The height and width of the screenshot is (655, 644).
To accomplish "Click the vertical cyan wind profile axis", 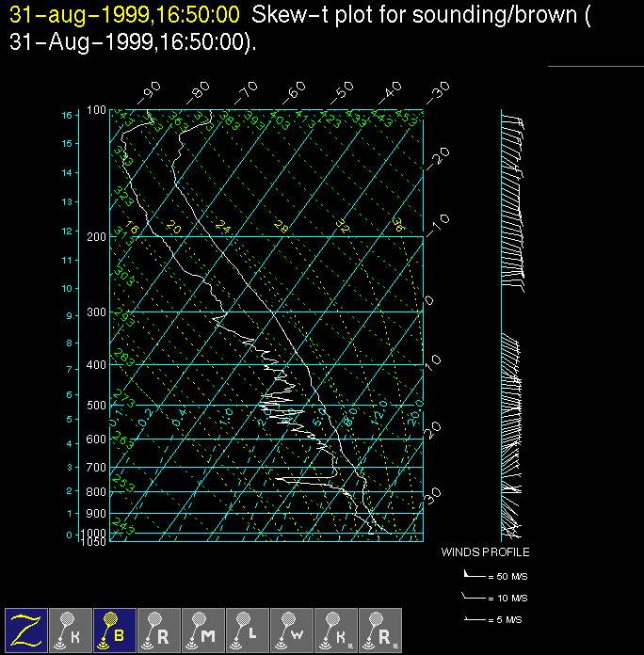I will click(x=501, y=329).
